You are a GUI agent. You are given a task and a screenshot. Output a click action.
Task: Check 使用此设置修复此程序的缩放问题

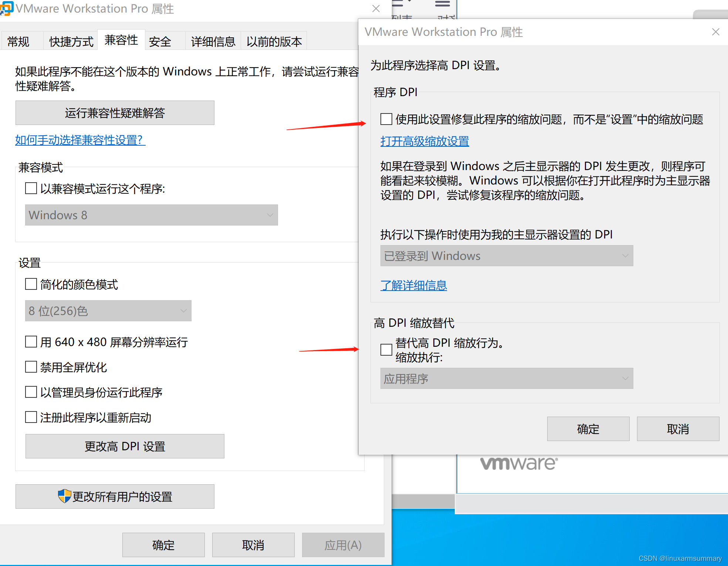pos(386,119)
